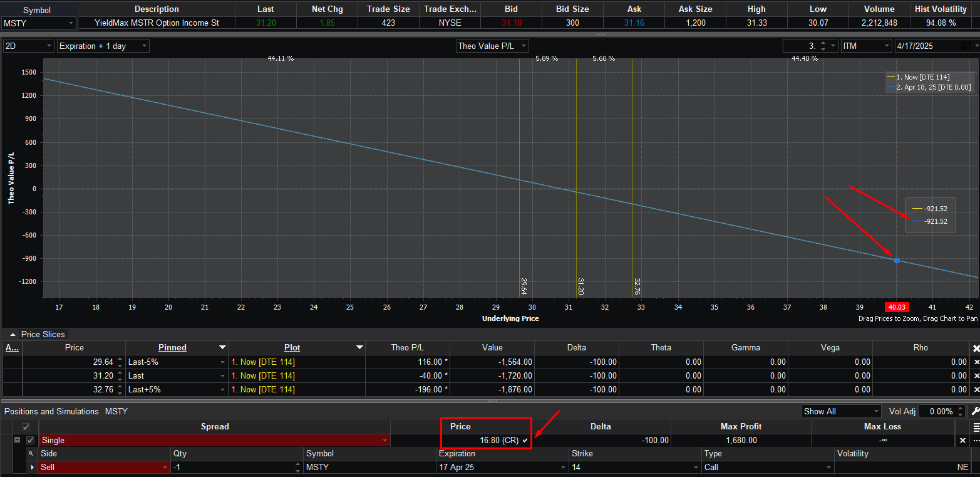This screenshot has width=980, height=477.
Task: Click the 31.20 vertical price slice label
Action: pyautogui.click(x=580, y=286)
